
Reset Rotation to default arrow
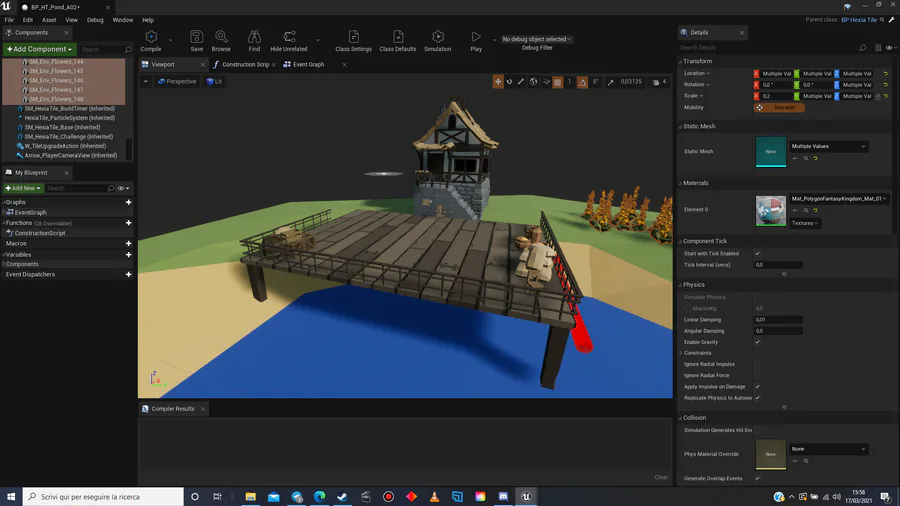pyautogui.click(x=886, y=85)
